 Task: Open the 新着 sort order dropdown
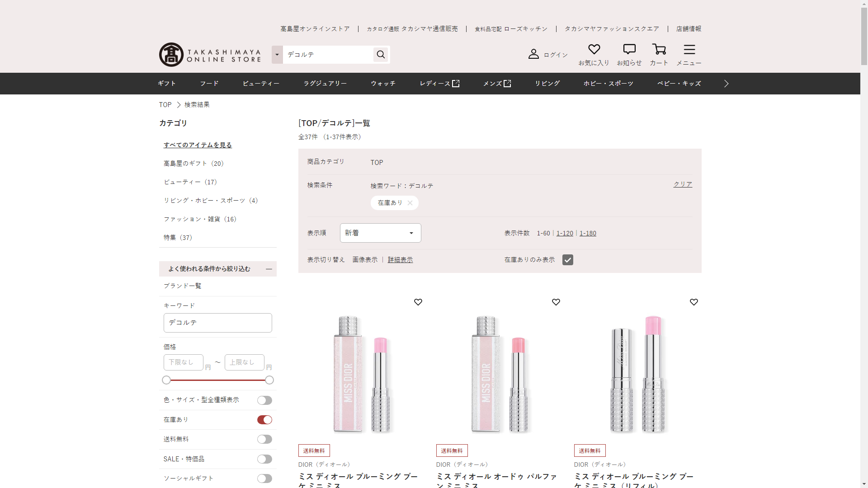click(x=380, y=233)
